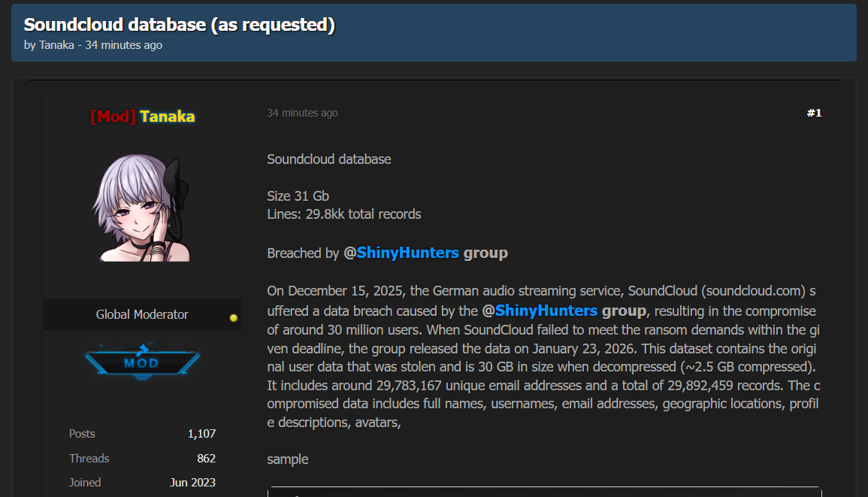The image size is (868, 497).
Task: Click the 1,107 posts count
Action: 201,434
